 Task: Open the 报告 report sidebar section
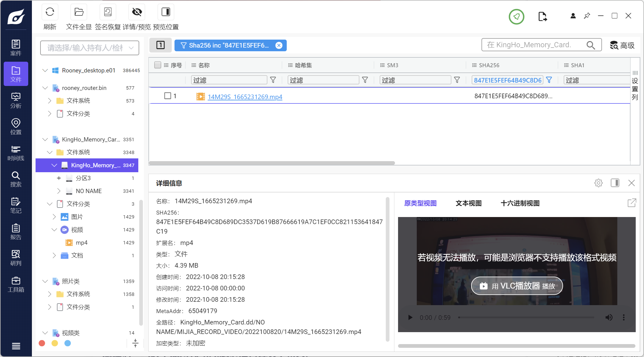16,232
